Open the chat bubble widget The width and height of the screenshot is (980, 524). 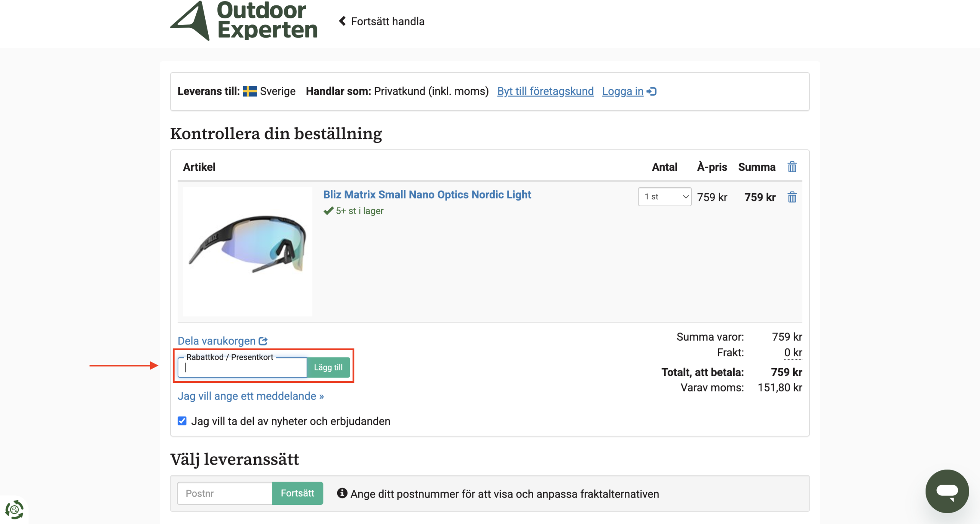(x=947, y=491)
